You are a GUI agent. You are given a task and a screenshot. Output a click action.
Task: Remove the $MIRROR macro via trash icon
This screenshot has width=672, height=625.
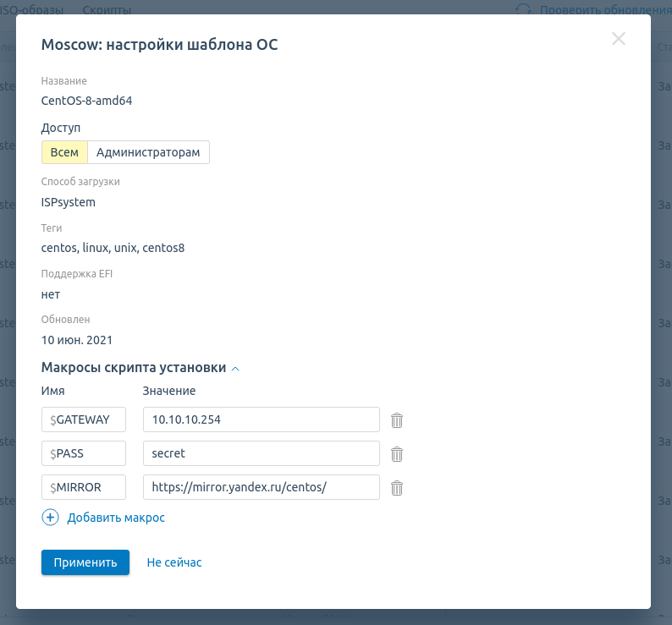tap(397, 488)
